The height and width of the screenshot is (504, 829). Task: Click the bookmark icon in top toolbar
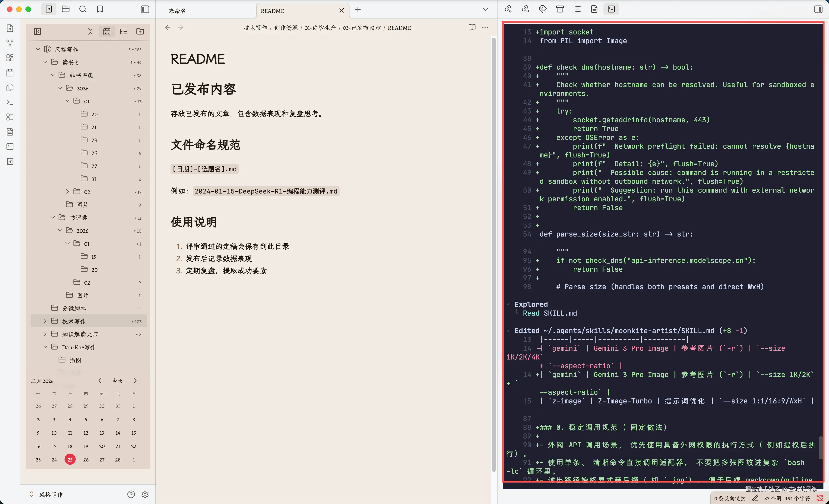[100, 9]
